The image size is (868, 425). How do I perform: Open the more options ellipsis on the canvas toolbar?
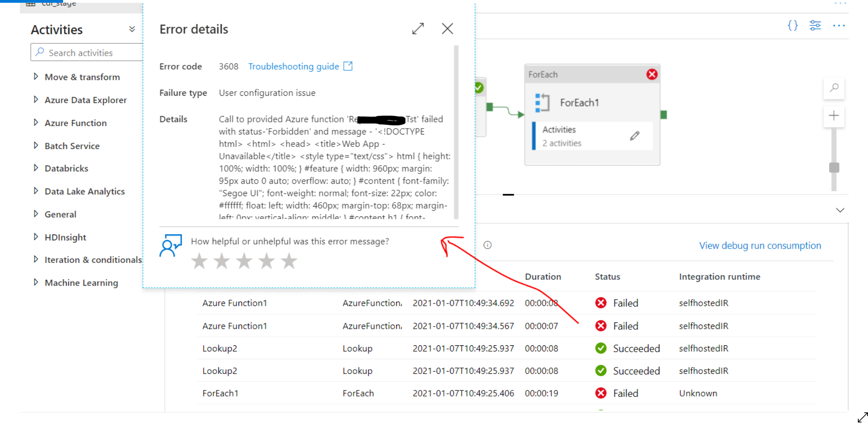click(839, 25)
